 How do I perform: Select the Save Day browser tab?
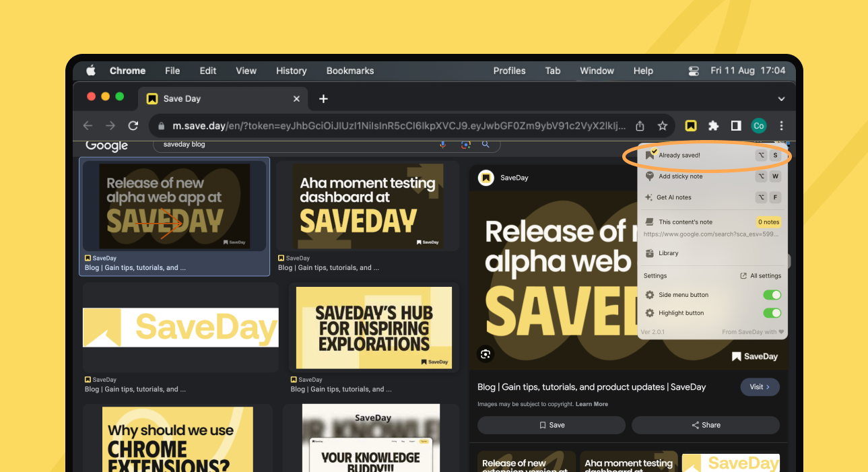coord(224,99)
